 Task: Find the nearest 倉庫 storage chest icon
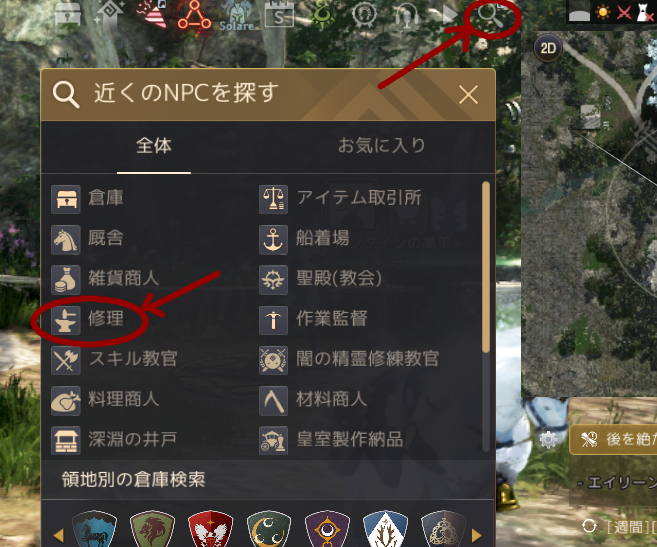click(66, 199)
